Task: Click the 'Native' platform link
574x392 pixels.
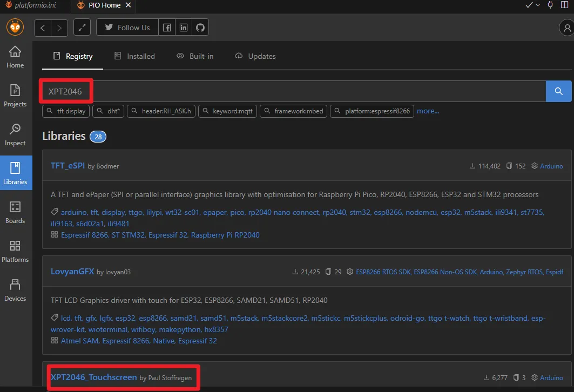Action: pyautogui.click(x=164, y=341)
